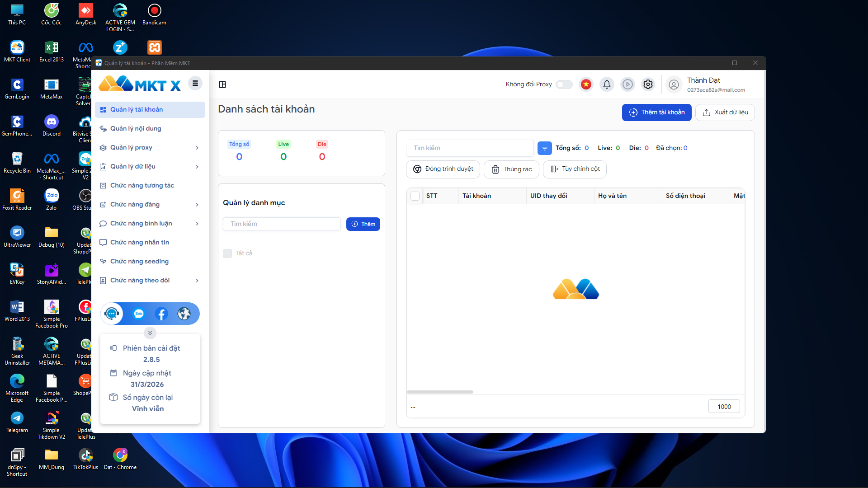868x488 pixels.
Task: Open Zalo desktop icon
Action: click(x=52, y=200)
